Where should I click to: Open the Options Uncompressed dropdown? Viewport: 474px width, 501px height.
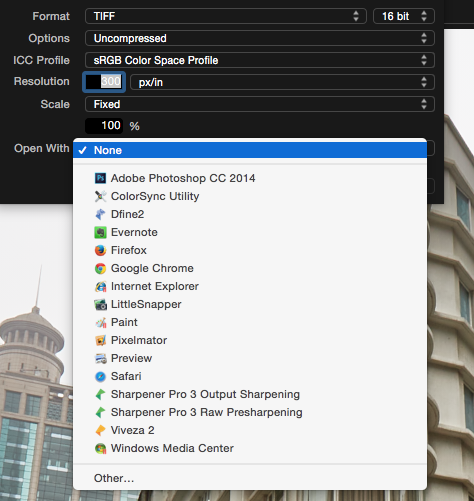click(x=260, y=38)
